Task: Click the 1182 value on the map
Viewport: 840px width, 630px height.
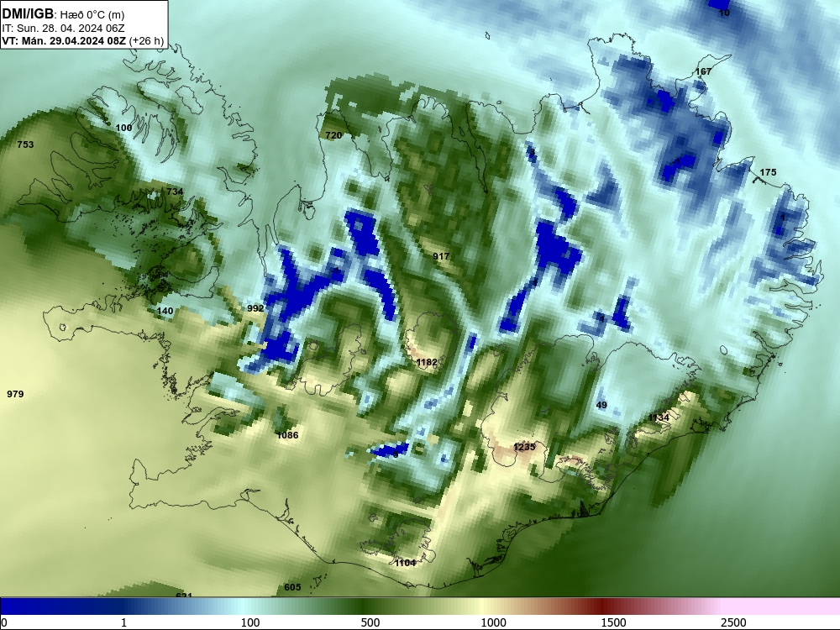Action: 427,362
